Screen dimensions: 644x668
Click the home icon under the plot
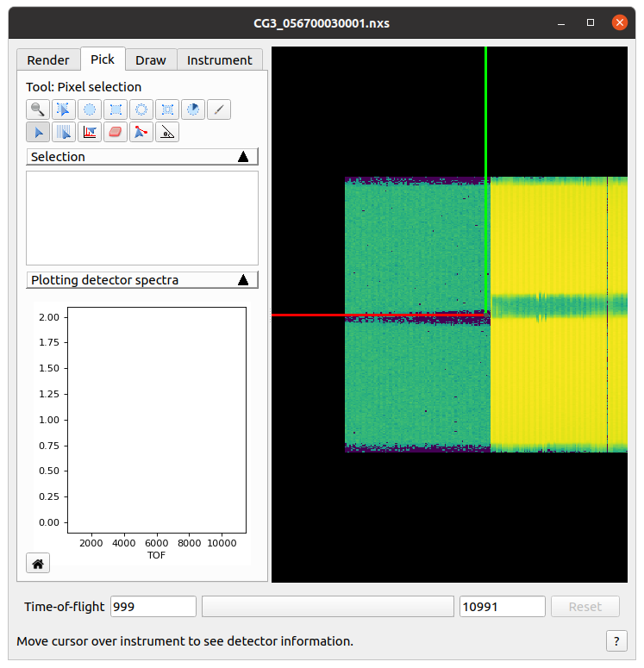point(38,564)
